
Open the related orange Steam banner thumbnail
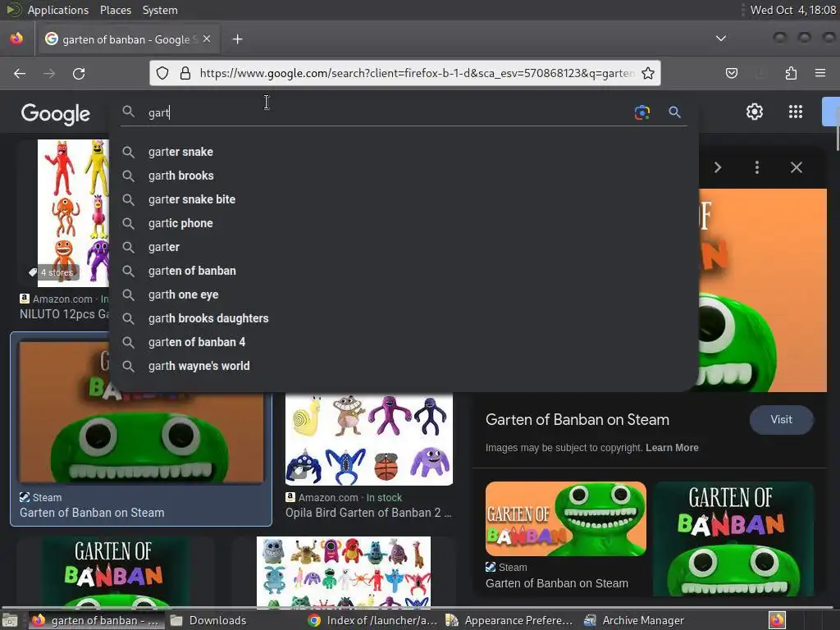[x=566, y=518]
